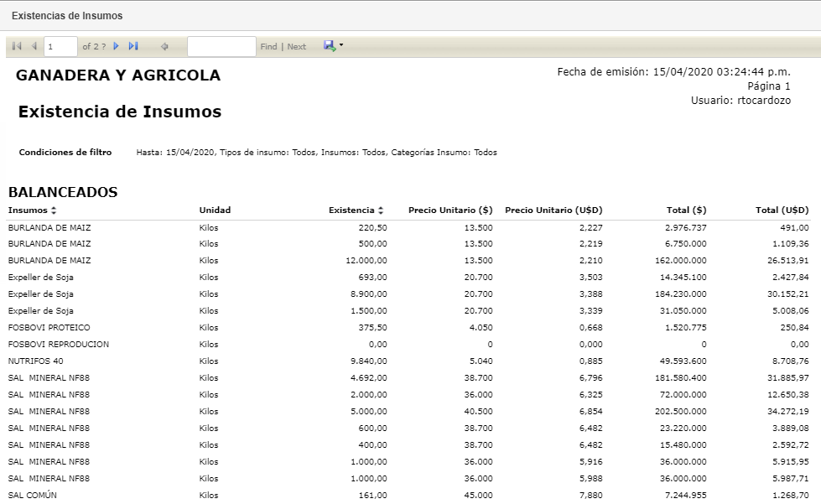Click the USD total 5.008,06
Viewport: 821px width, 504px height.
tap(791, 310)
